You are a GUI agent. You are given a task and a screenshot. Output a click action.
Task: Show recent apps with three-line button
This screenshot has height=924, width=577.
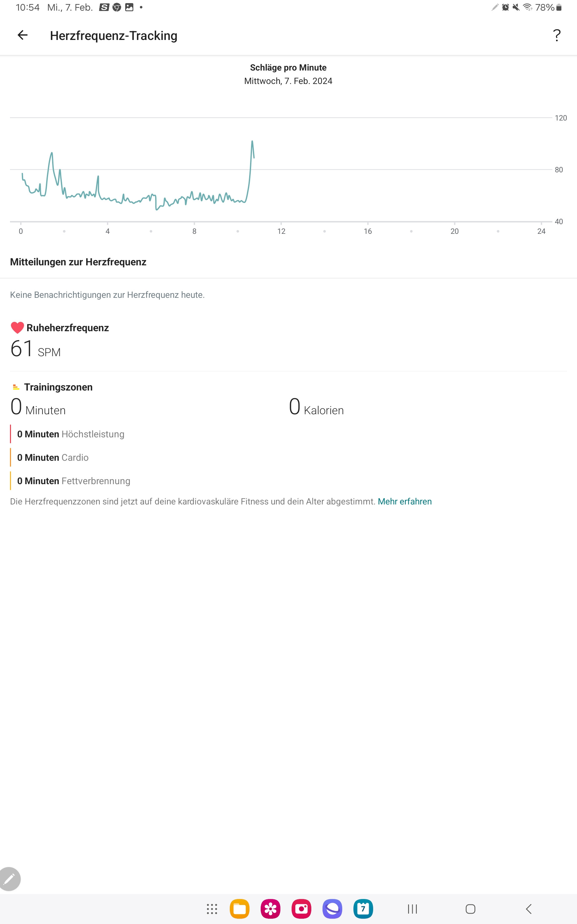412,909
